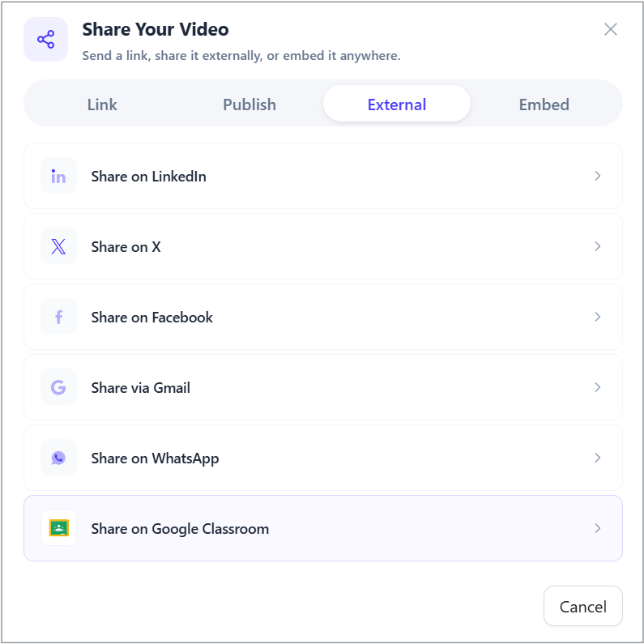Switch to the Embed tab

coord(544,104)
